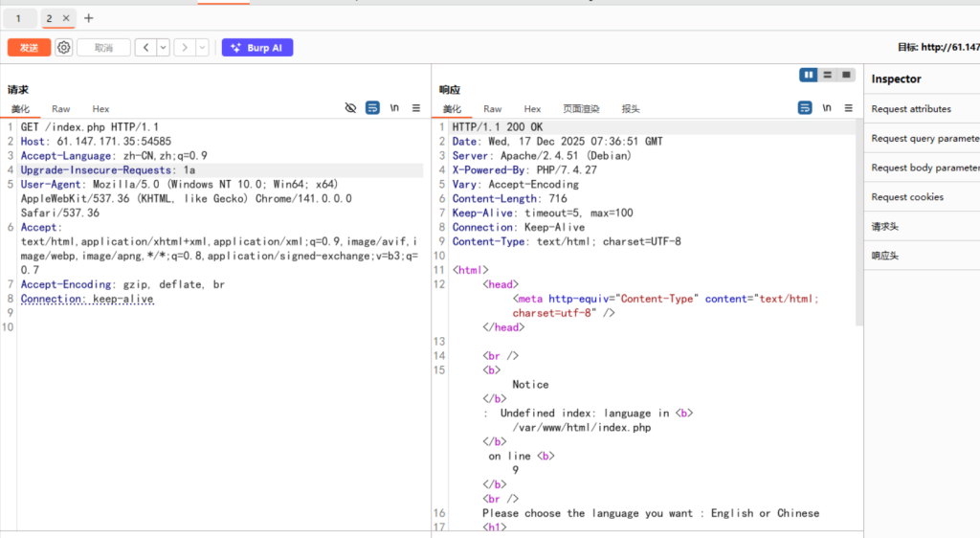Toggle word wrap in the response panel
The image size is (980, 538).
[805, 108]
